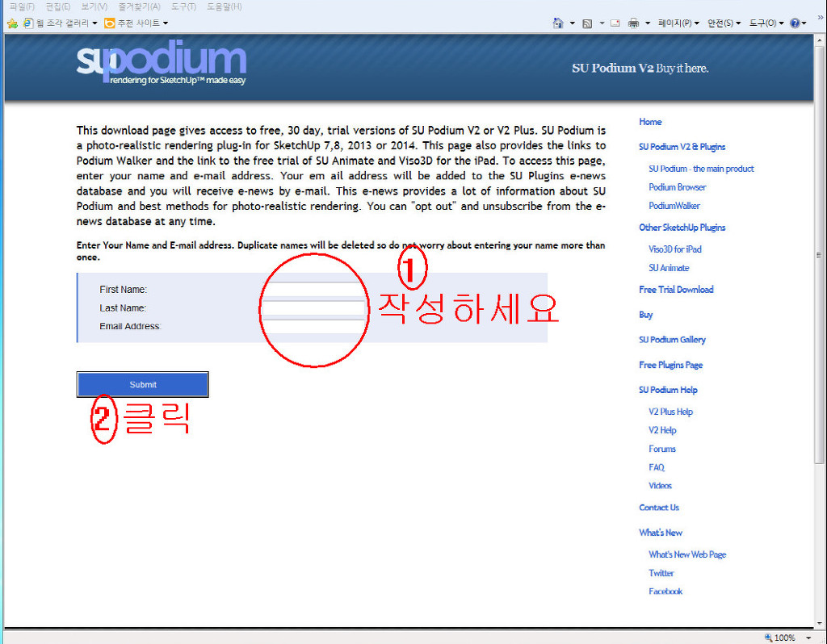The height and width of the screenshot is (644, 827).
Task: Open the Twitter link
Action: 661,573
